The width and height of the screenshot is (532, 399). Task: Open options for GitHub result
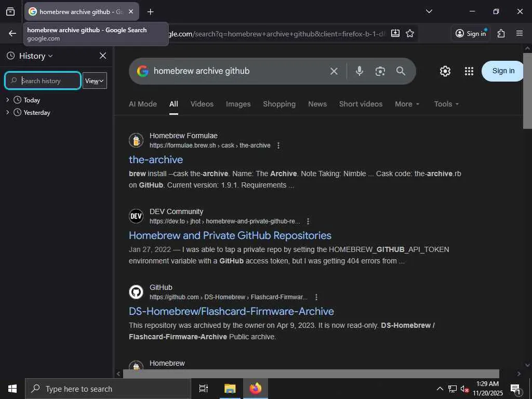(x=316, y=297)
